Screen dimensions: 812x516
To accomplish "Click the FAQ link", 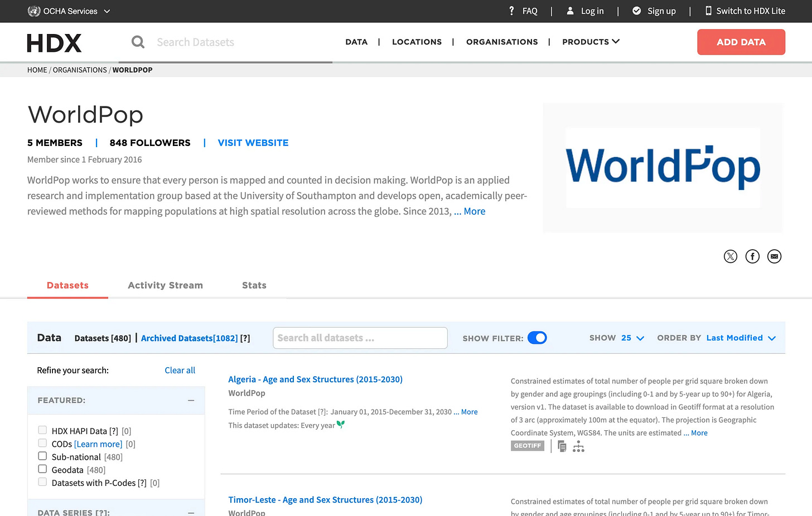I will click(x=530, y=11).
